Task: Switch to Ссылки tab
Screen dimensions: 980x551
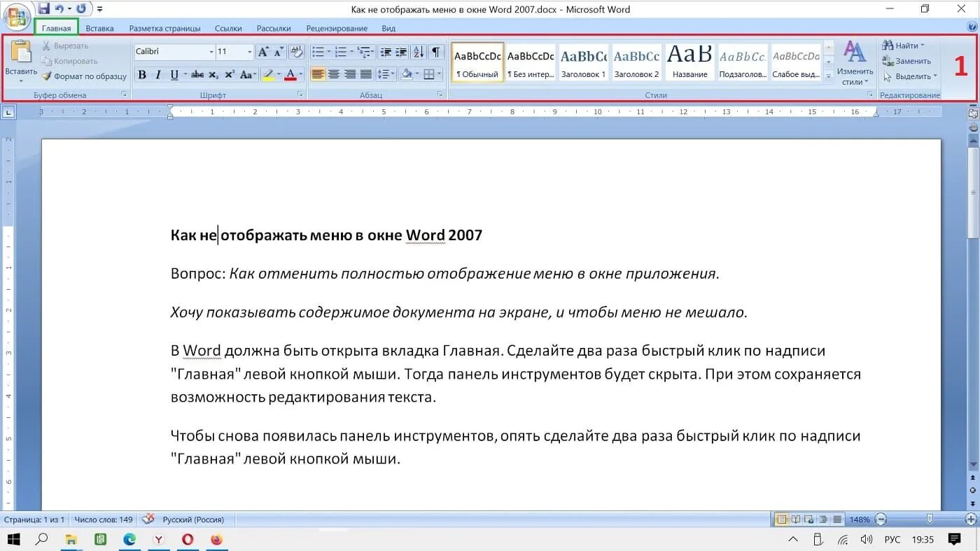Action: click(228, 28)
